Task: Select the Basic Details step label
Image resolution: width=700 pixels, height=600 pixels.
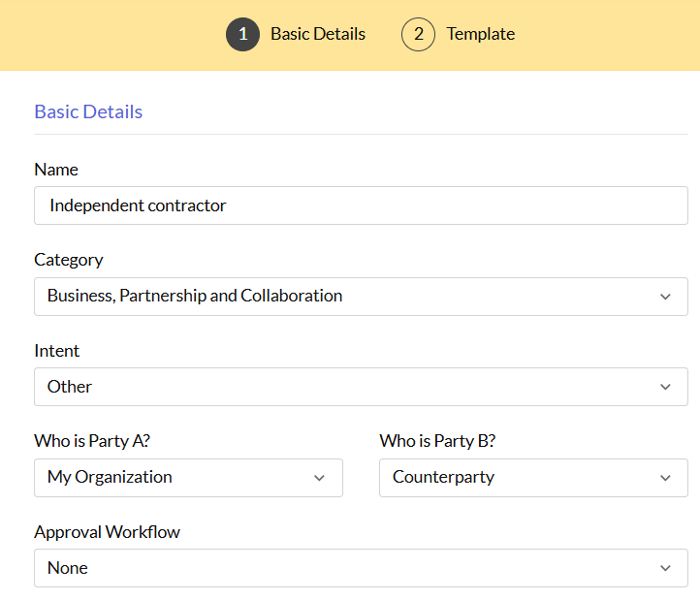Action: coord(317,34)
